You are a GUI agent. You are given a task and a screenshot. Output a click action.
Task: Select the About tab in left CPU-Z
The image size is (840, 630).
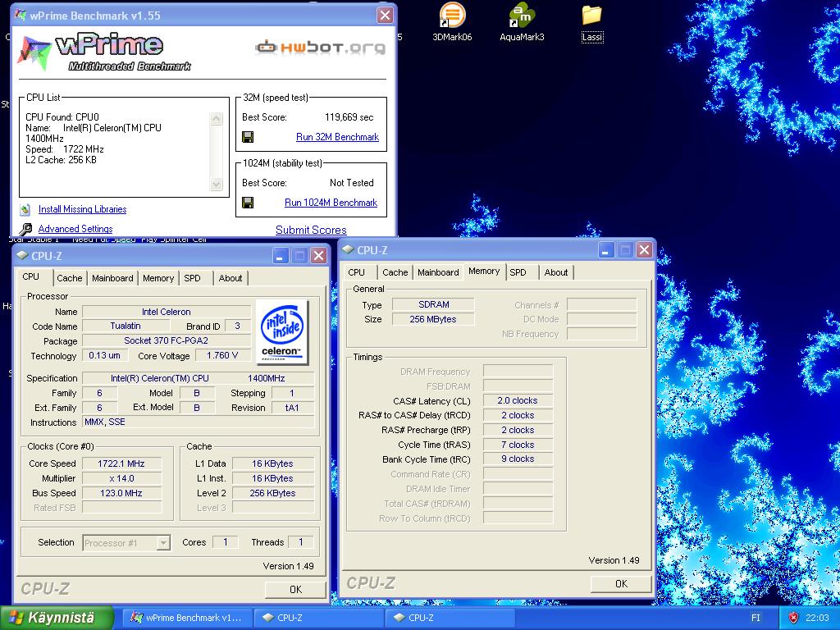point(231,279)
